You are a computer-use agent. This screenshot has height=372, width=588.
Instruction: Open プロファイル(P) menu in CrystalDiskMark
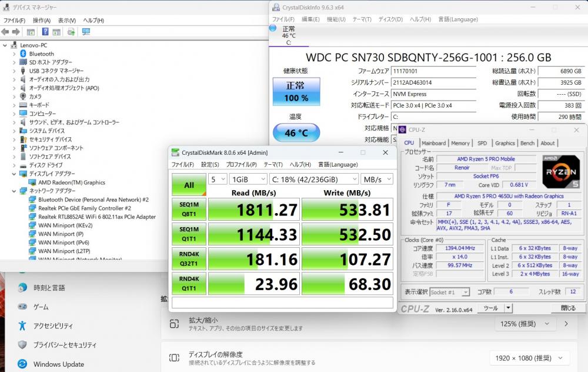coord(241,164)
